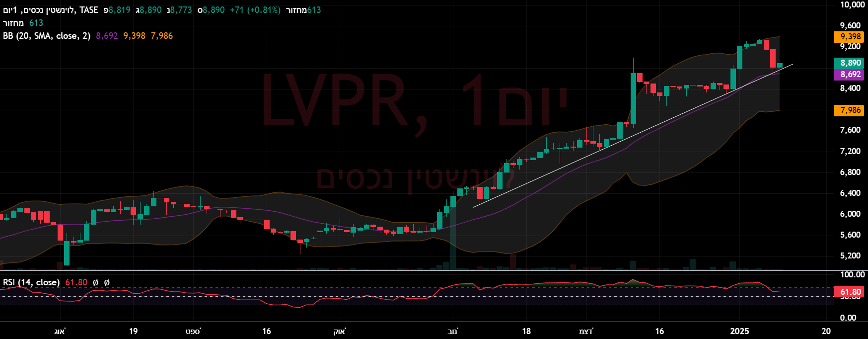Screen dimensions: 868x339
Task: Click the orange 7,986 price tag on the price axis
Action: (x=850, y=110)
